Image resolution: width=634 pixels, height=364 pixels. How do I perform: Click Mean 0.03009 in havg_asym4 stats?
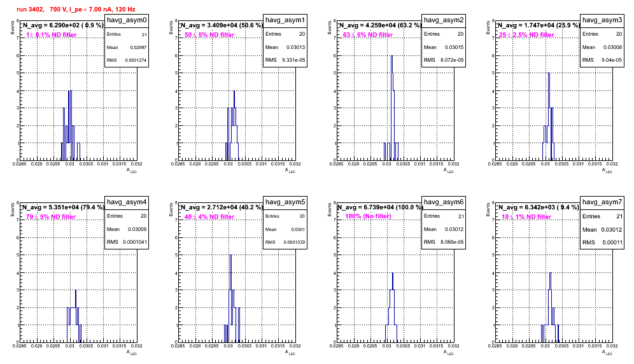coord(127,229)
